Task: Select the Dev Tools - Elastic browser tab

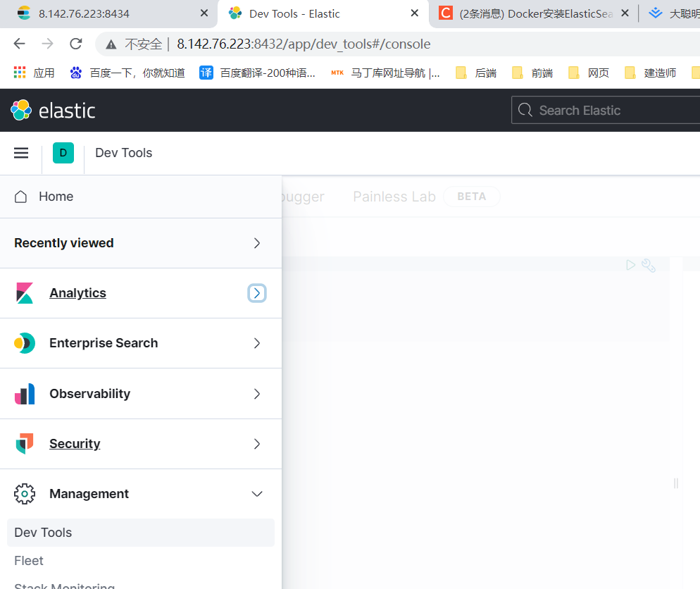Action: coord(323,14)
